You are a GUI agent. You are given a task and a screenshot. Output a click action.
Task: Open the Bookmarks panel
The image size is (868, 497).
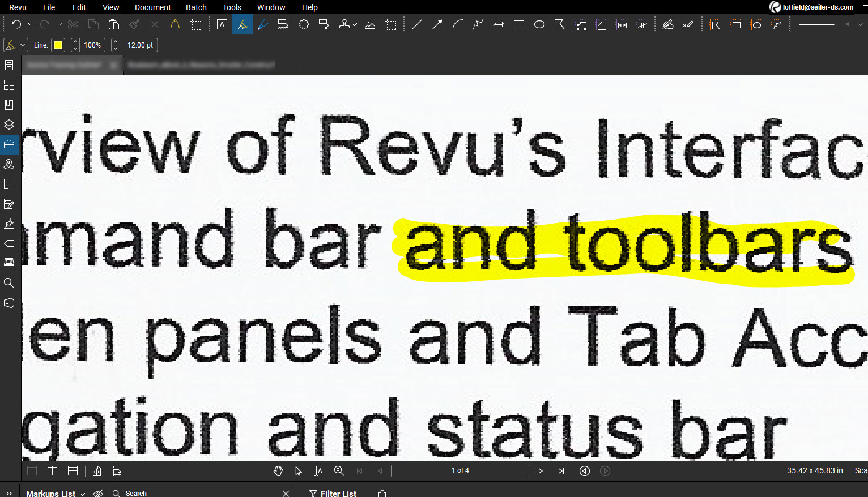click(x=9, y=105)
